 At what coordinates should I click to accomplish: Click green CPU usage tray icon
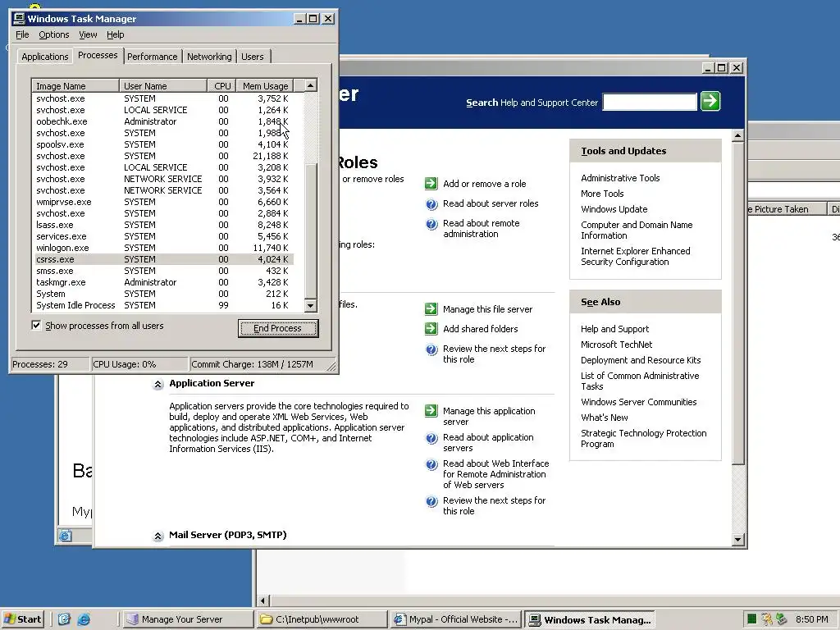point(751,619)
